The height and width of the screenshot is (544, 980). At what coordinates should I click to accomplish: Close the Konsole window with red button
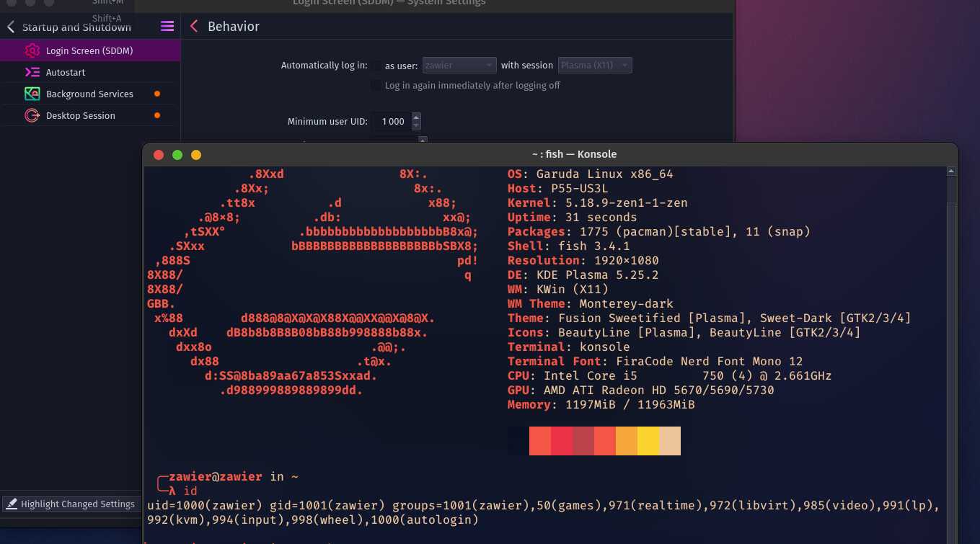pos(159,155)
